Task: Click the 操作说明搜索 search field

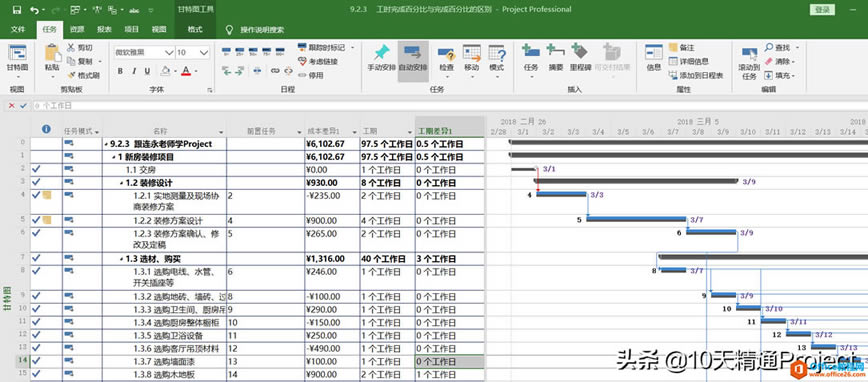Action: tap(262, 30)
